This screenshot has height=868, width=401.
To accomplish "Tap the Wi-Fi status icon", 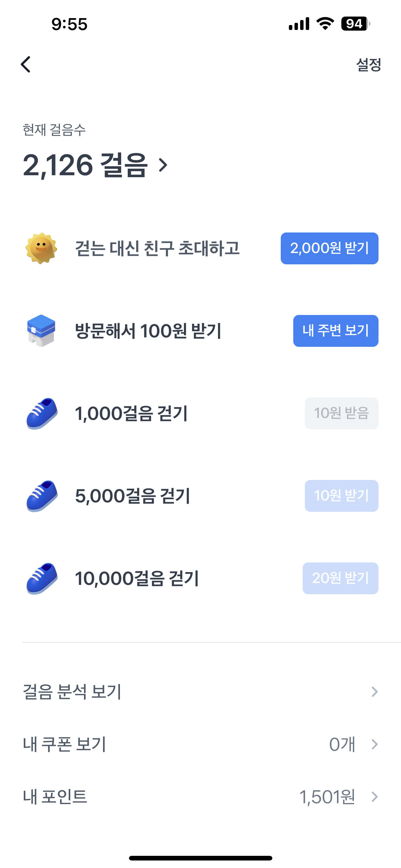I will 325,24.
